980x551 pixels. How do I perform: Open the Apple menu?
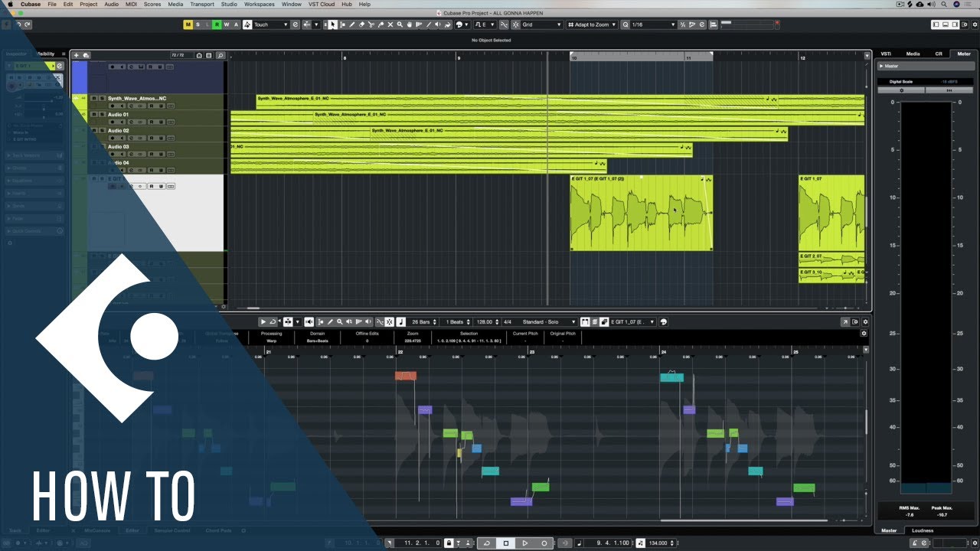(x=10, y=4)
